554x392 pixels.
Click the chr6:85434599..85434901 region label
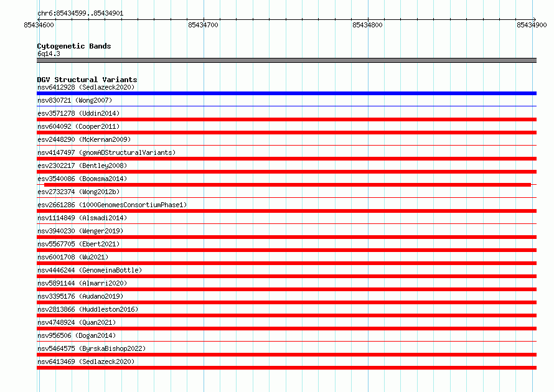80,13
